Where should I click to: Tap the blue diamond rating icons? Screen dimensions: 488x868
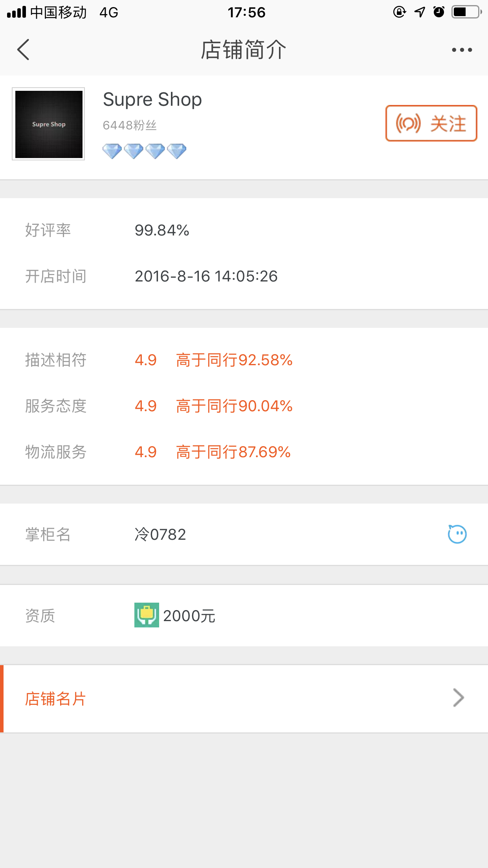(x=144, y=151)
